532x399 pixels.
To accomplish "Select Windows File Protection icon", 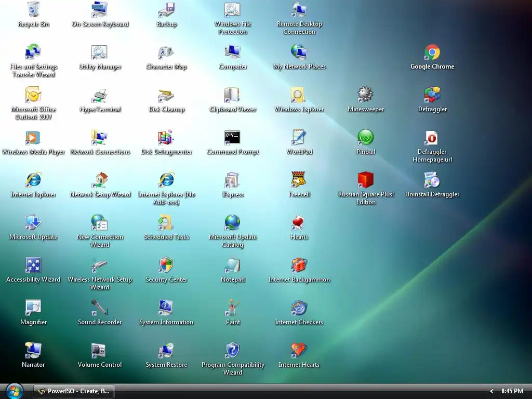I will click(233, 9).
